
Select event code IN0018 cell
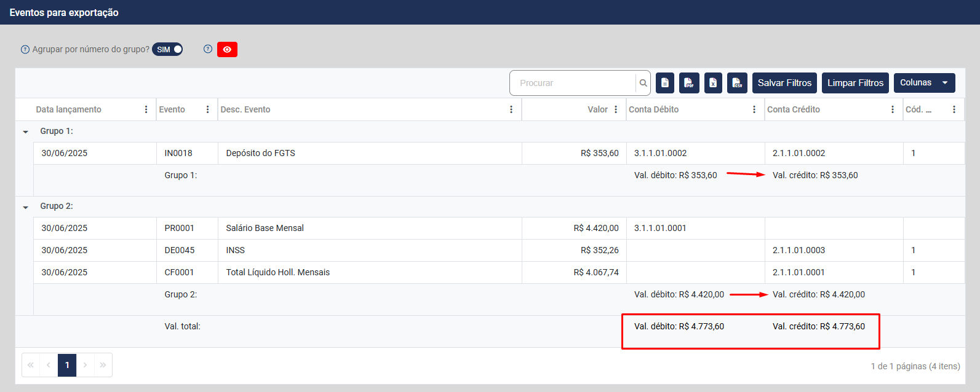187,153
